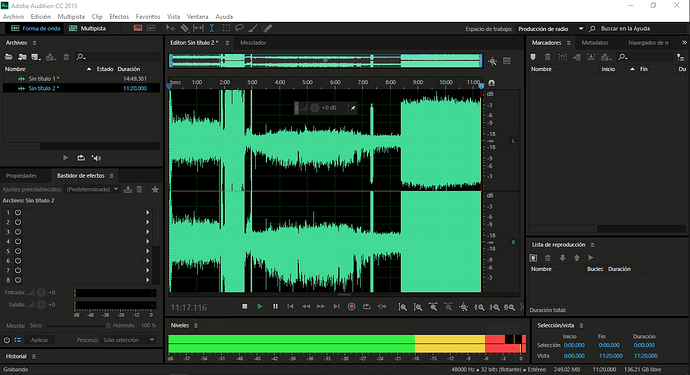Switch to Propiedades tab
This screenshot has height=375, width=690.
pos(21,176)
